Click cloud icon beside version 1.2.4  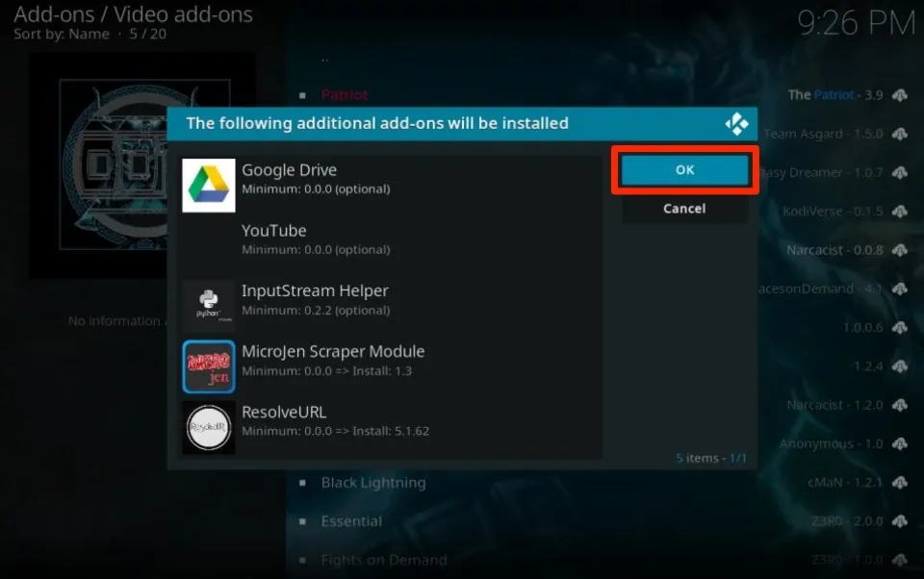tap(900, 366)
